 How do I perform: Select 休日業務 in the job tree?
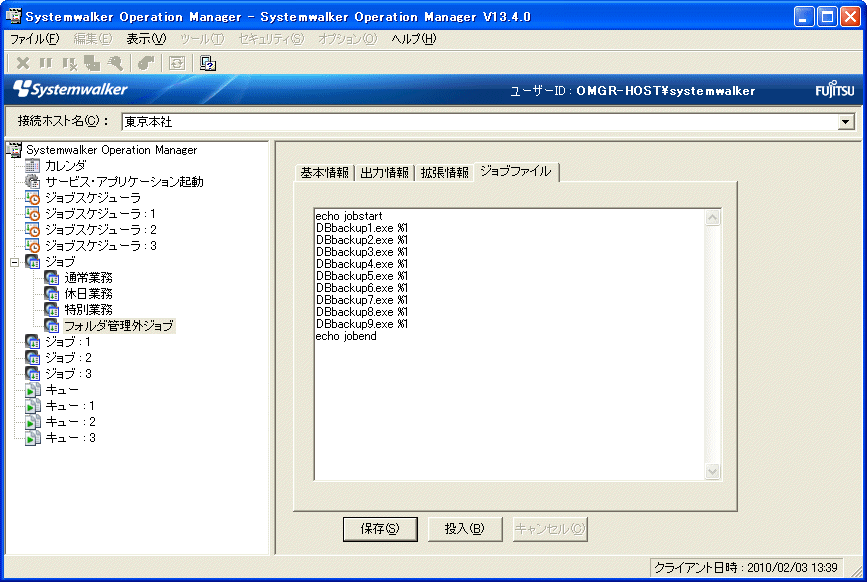[x=88, y=294]
